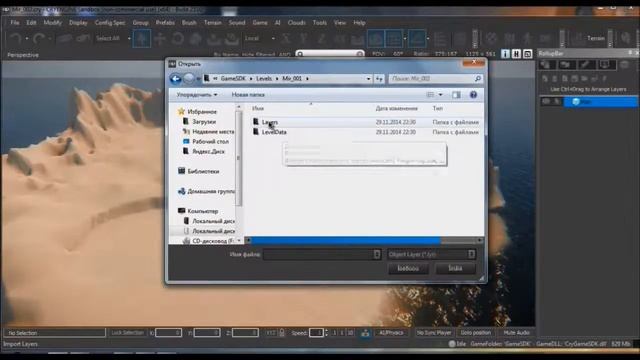Toggle the Lock Selection button

click(128, 333)
